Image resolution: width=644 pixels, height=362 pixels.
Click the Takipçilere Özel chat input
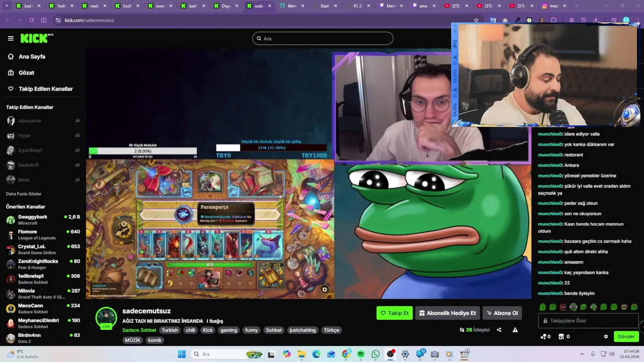[x=589, y=321]
